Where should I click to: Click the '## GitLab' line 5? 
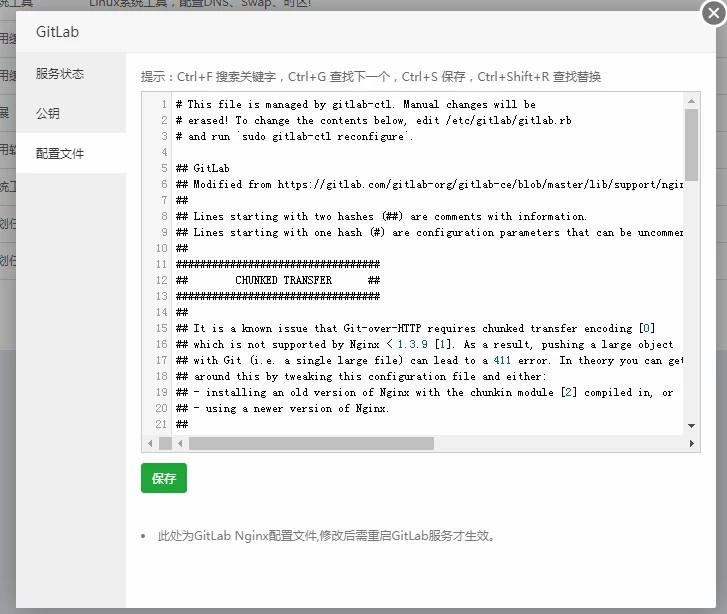coord(203,168)
